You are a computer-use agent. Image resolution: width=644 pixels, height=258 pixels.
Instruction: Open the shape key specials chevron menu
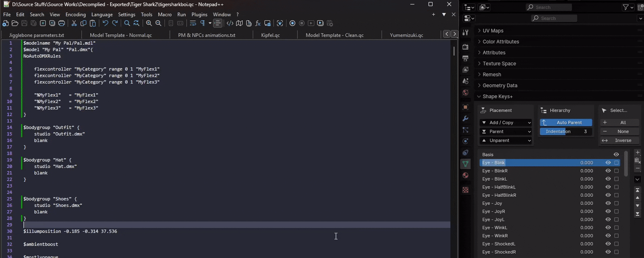(638, 179)
